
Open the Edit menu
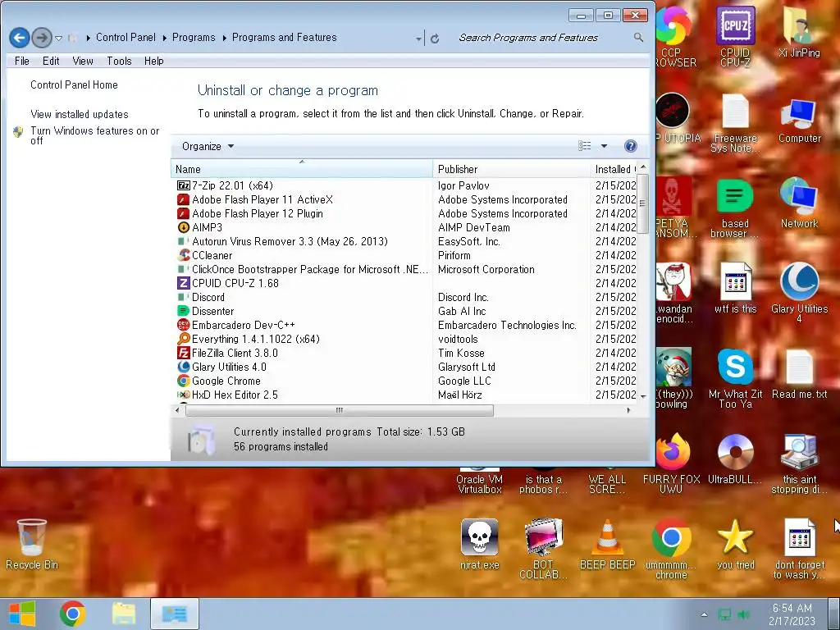tap(51, 61)
